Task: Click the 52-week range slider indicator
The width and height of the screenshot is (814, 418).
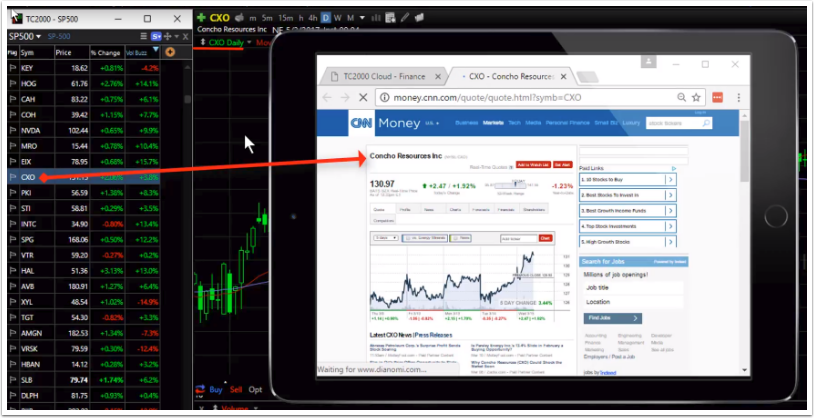Action: click(x=515, y=184)
